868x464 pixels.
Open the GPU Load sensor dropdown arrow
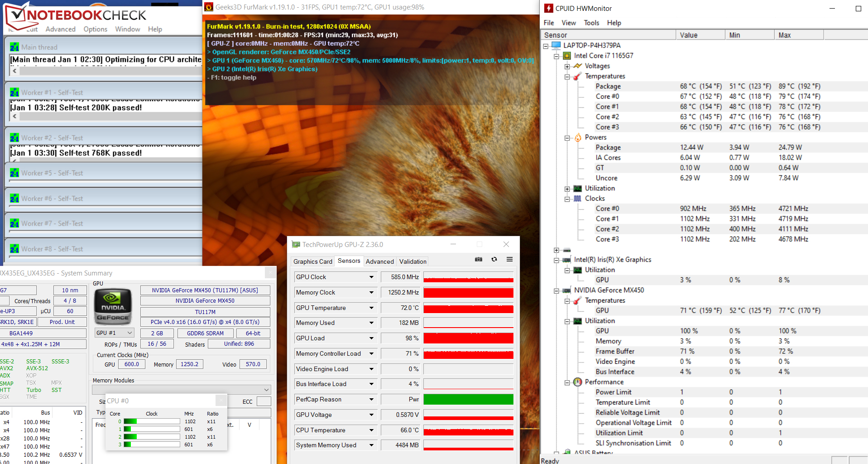[371, 338]
